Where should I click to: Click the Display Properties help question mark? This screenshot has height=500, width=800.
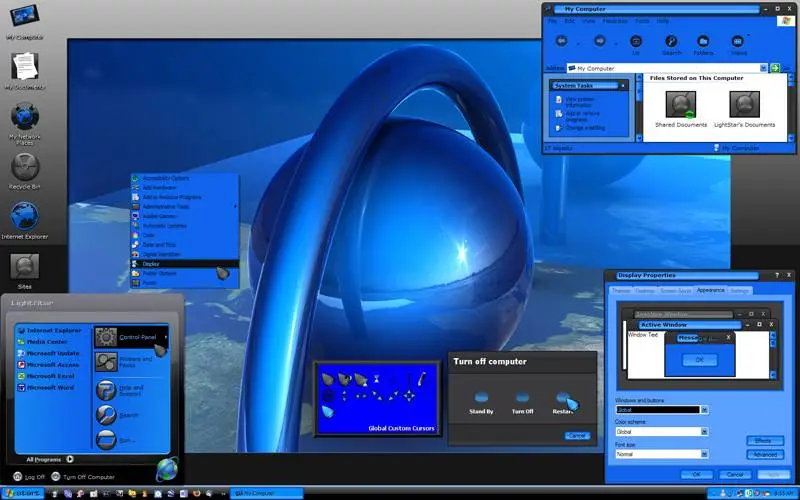pos(777,275)
